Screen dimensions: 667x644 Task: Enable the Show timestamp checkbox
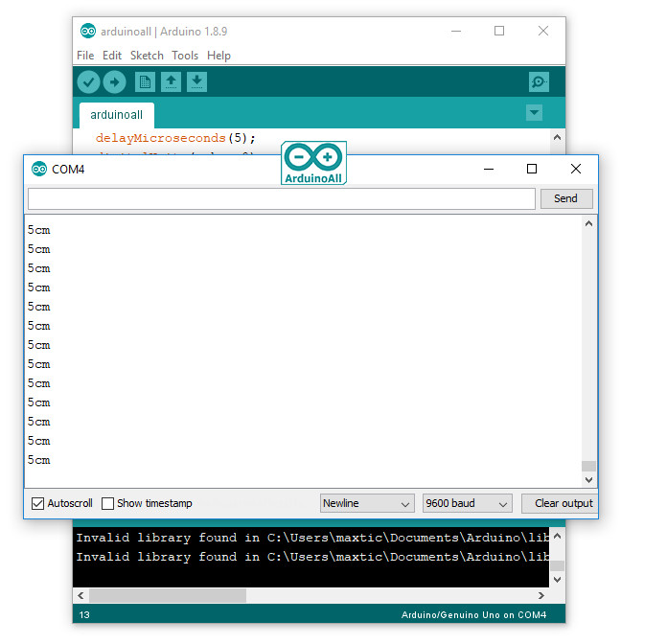pos(107,504)
